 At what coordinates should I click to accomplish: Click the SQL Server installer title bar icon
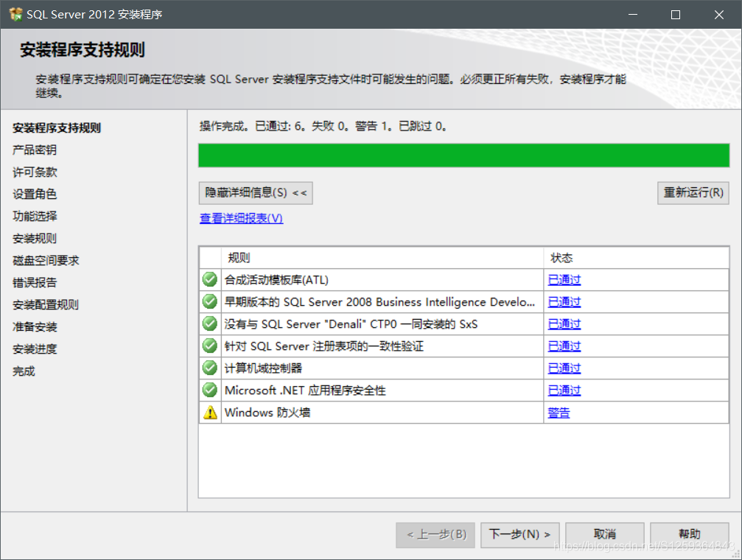[15, 14]
